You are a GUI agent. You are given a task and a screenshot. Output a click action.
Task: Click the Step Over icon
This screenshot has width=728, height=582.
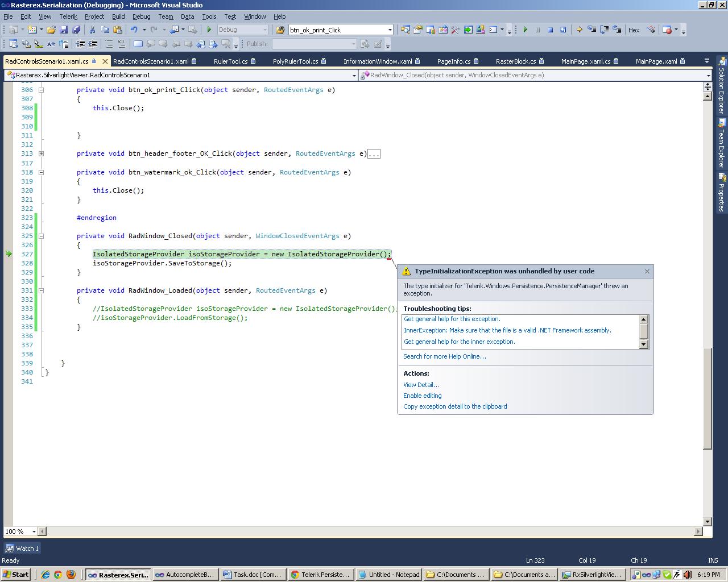click(604, 30)
